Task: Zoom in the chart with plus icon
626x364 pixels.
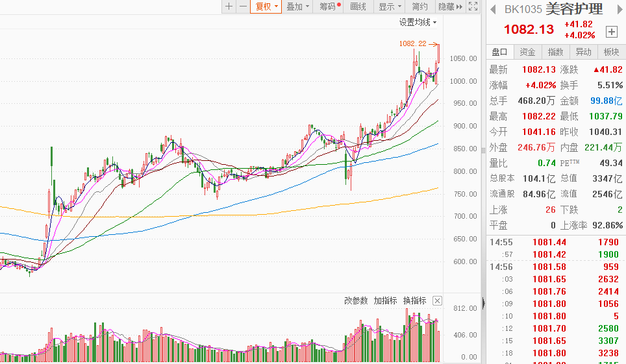Action: pos(229,6)
